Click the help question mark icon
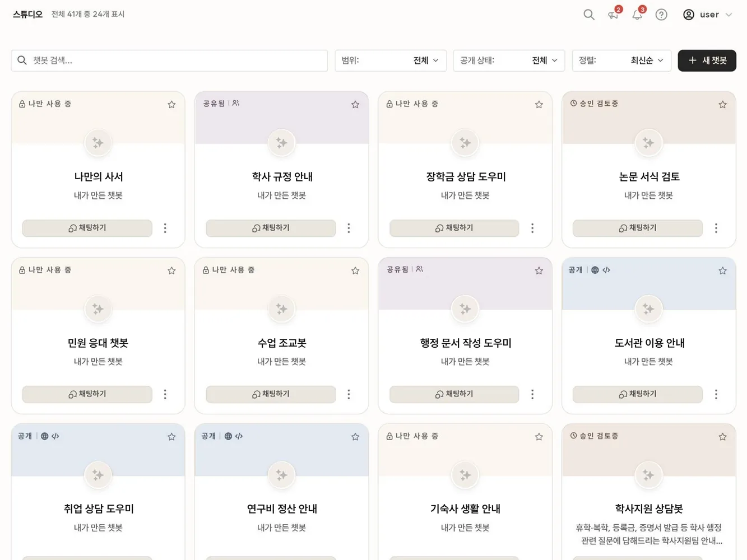The width and height of the screenshot is (747, 560). click(x=661, y=15)
